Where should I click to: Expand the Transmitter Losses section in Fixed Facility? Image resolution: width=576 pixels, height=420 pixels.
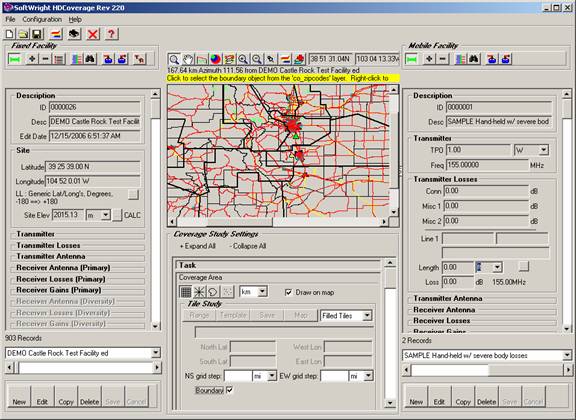tap(48, 245)
